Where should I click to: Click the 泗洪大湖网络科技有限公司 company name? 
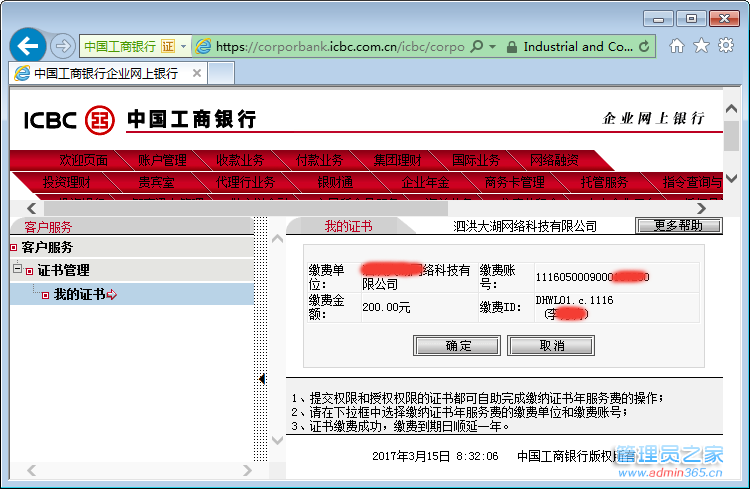(525, 226)
